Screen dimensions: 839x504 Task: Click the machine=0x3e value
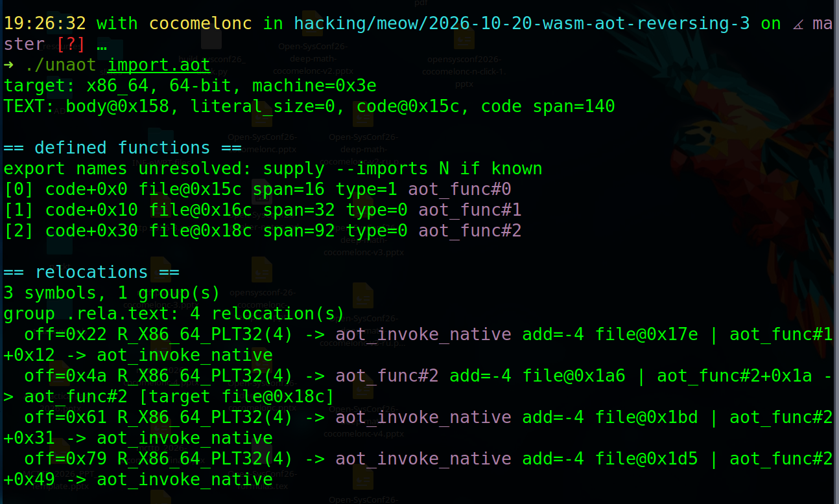pos(314,86)
